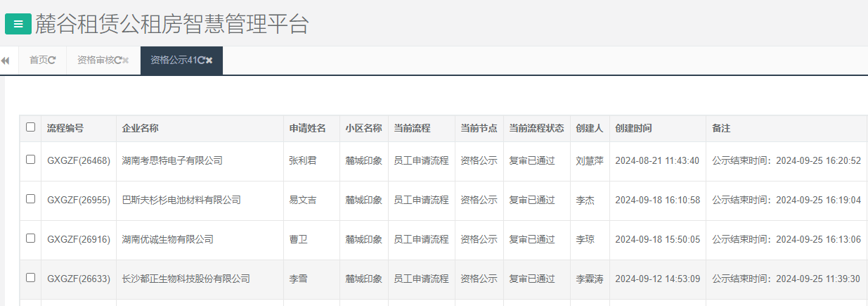Click the 流程编号 column header

(65, 129)
